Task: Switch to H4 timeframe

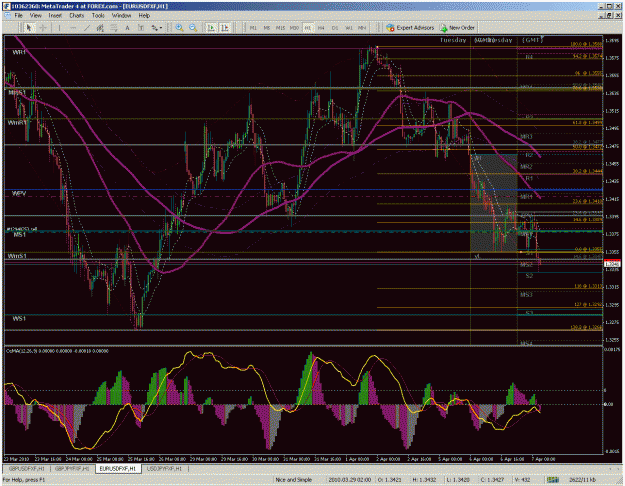Action: (x=321, y=28)
